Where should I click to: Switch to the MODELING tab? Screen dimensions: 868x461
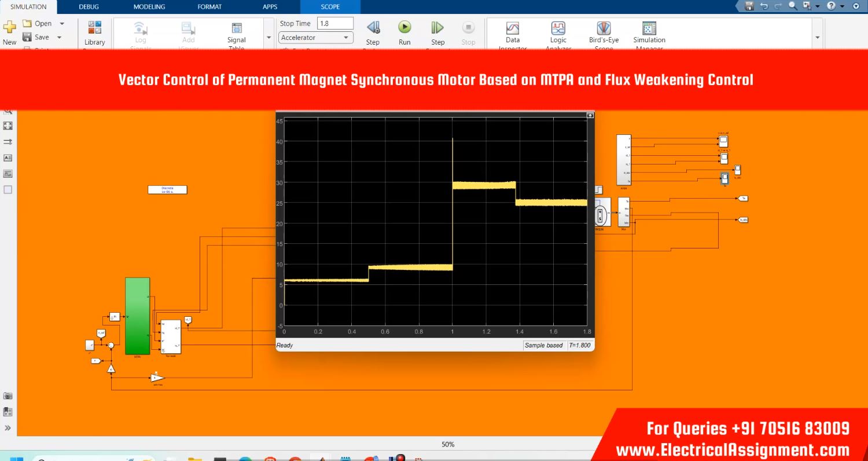pos(149,7)
